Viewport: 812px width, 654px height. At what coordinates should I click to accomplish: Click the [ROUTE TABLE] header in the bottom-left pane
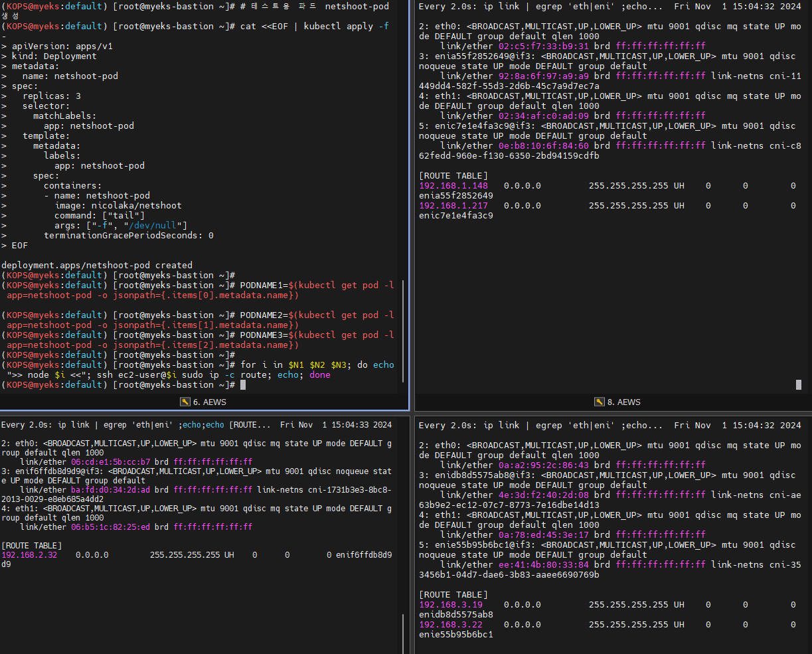pos(33,545)
